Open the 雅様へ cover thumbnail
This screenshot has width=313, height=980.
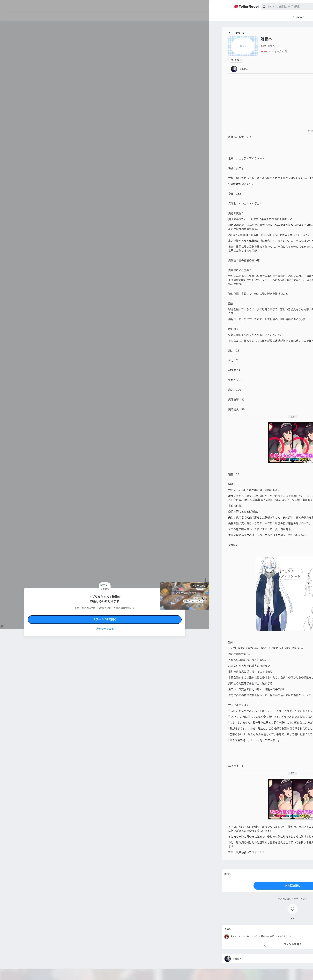[x=243, y=46]
